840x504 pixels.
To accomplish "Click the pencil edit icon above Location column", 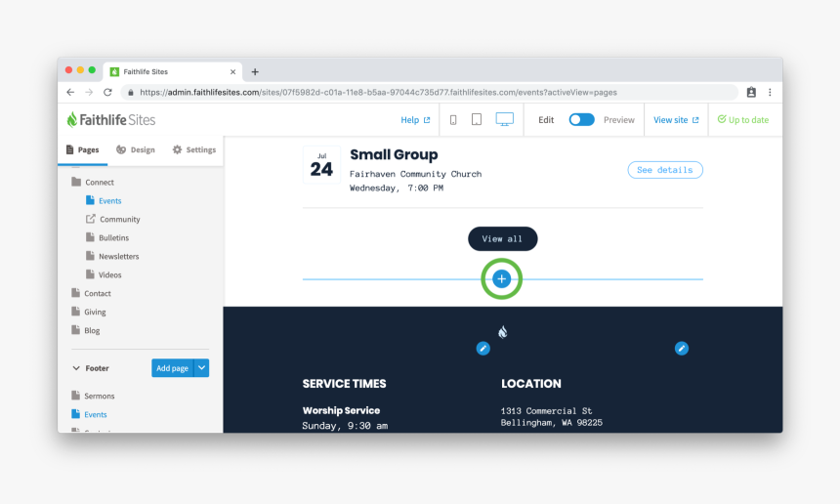I will click(682, 348).
